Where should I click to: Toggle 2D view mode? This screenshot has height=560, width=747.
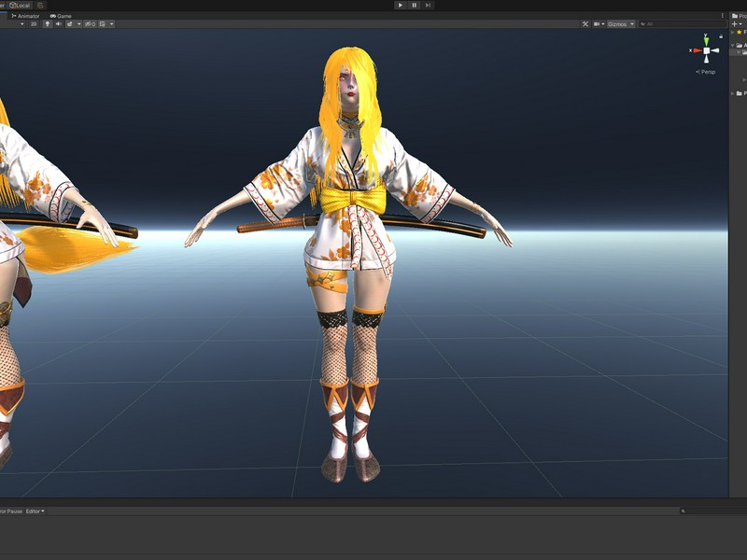coord(34,24)
